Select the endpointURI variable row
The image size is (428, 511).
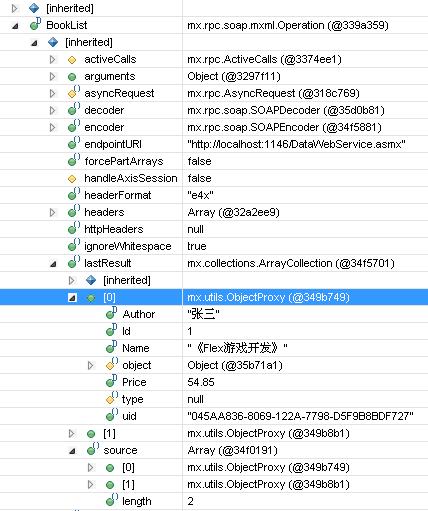pos(214,144)
